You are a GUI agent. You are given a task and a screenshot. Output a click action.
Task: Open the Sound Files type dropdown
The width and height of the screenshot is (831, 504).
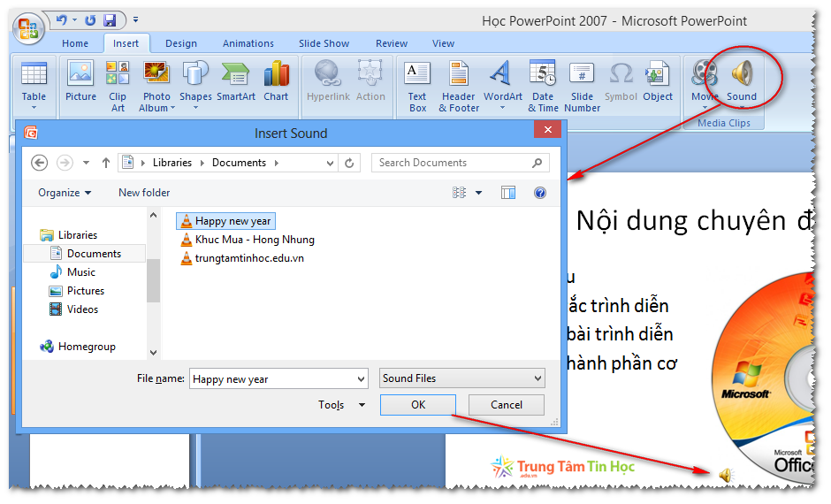[462, 378]
